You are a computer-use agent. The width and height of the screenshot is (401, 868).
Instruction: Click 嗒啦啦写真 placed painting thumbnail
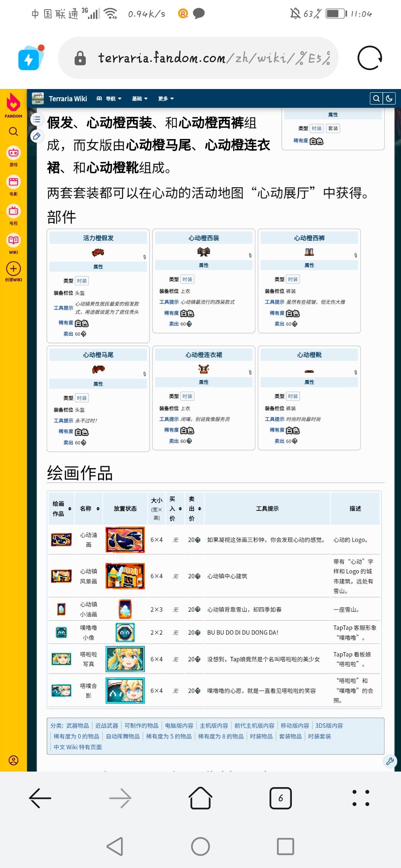[x=125, y=659]
